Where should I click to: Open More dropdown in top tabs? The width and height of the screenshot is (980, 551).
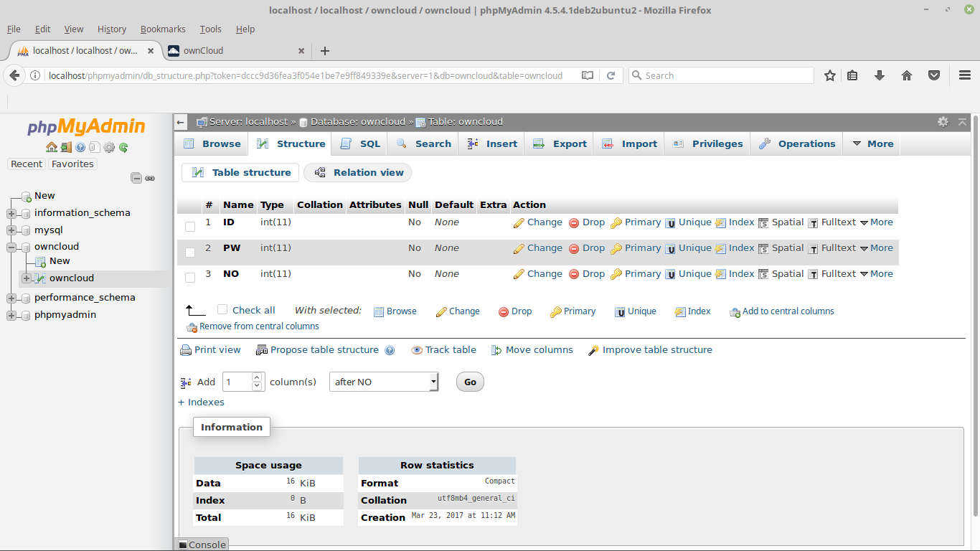click(872, 143)
